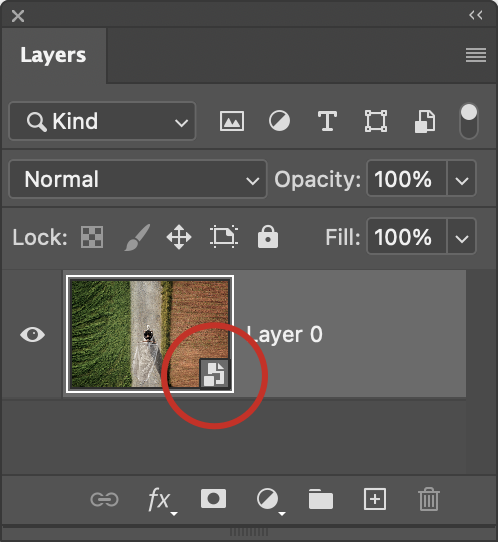
Task: Open the Kind filter dropdown
Action: coord(102,121)
